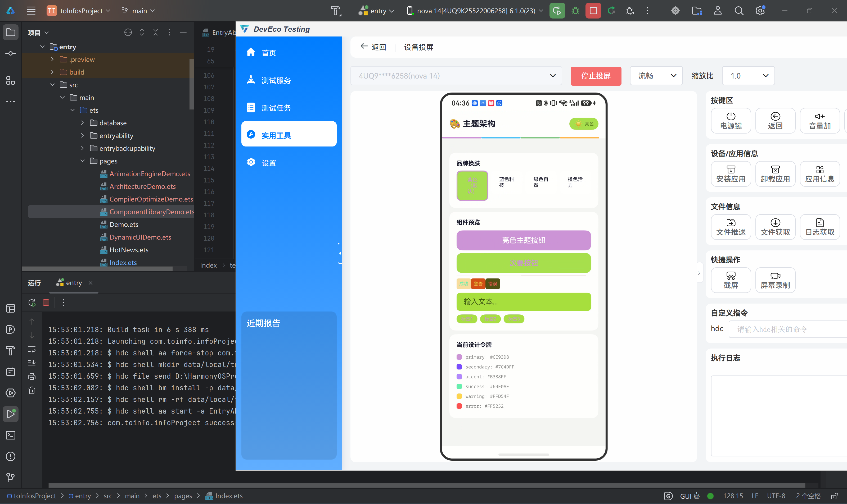This screenshot has width=847, height=504.
Task: Open the Structure tool window icon
Action: tap(11, 80)
